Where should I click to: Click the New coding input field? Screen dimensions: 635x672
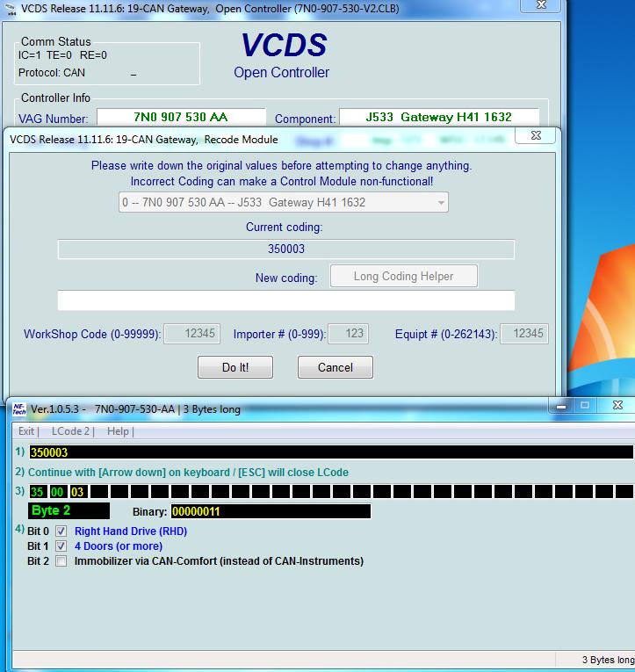coord(286,300)
